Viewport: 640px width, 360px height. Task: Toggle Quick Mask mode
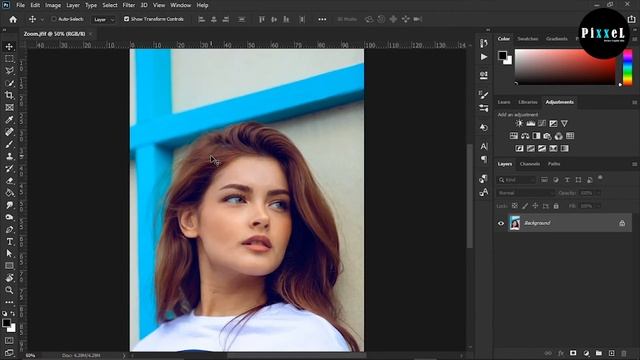(x=9, y=340)
